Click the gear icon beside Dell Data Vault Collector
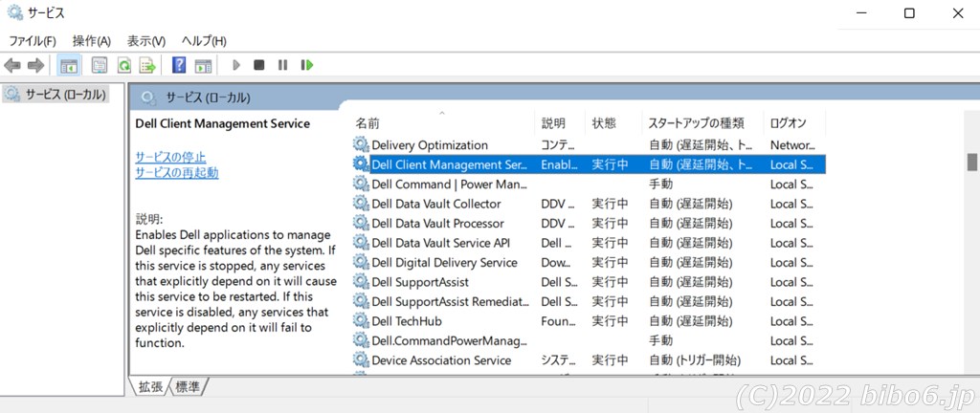 click(361, 204)
